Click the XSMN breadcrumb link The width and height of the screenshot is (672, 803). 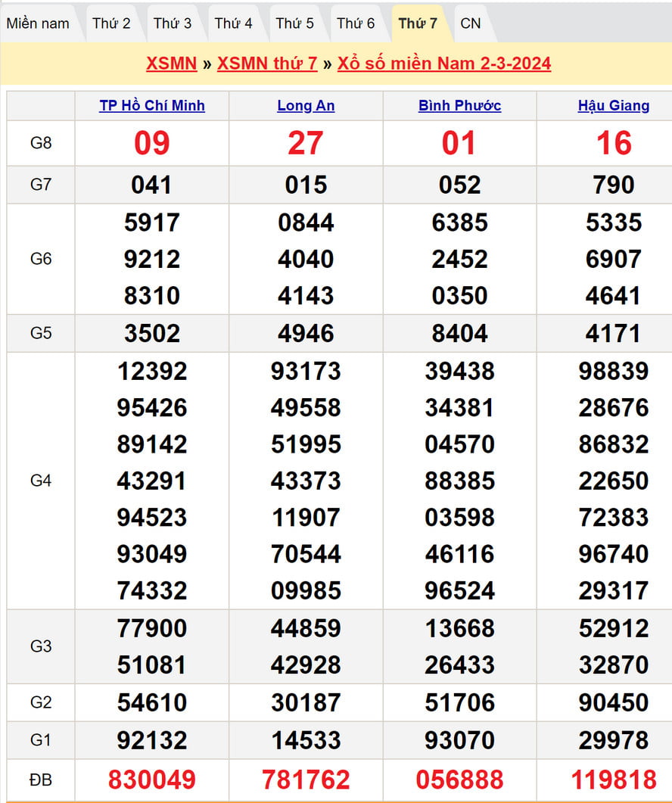[171, 64]
